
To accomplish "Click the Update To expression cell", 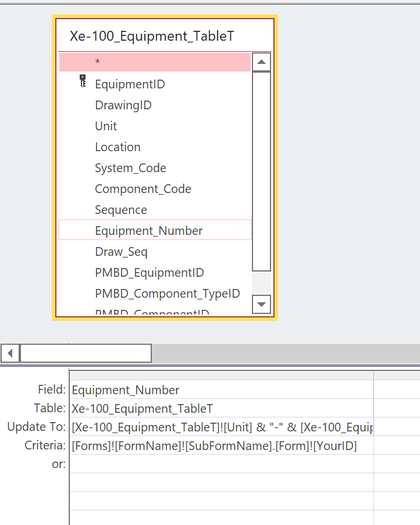I will (x=221, y=427).
